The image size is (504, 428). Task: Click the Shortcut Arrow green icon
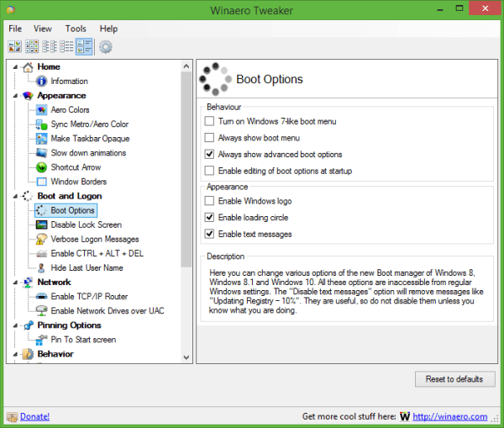point(41,167)
